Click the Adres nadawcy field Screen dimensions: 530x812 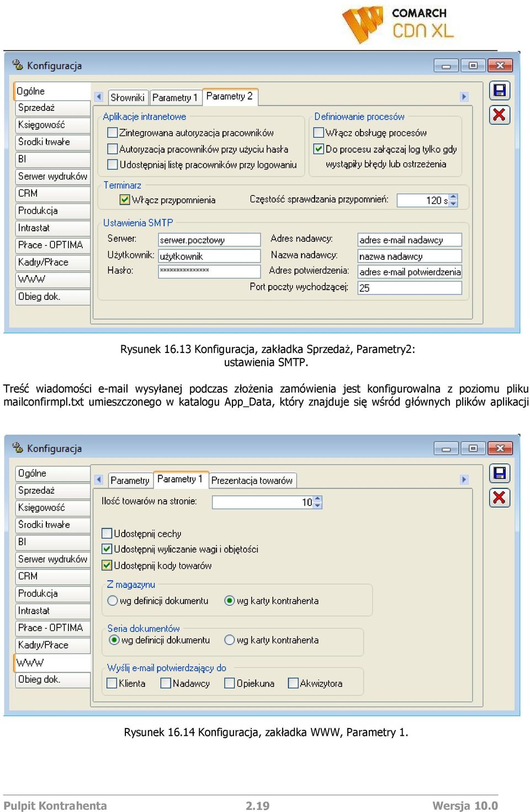point(410,240)
